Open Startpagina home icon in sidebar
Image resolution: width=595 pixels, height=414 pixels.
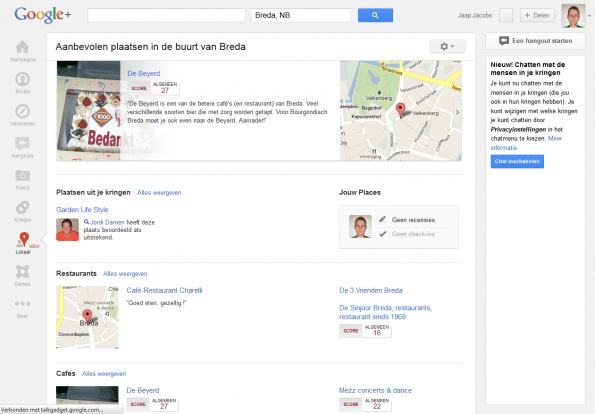click(x=22, y=47)
